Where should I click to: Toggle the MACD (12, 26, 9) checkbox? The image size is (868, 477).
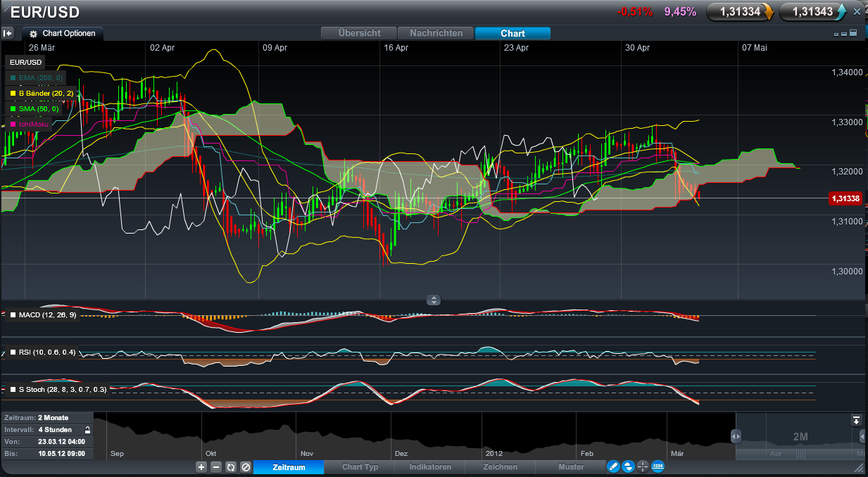pos(12,314)
